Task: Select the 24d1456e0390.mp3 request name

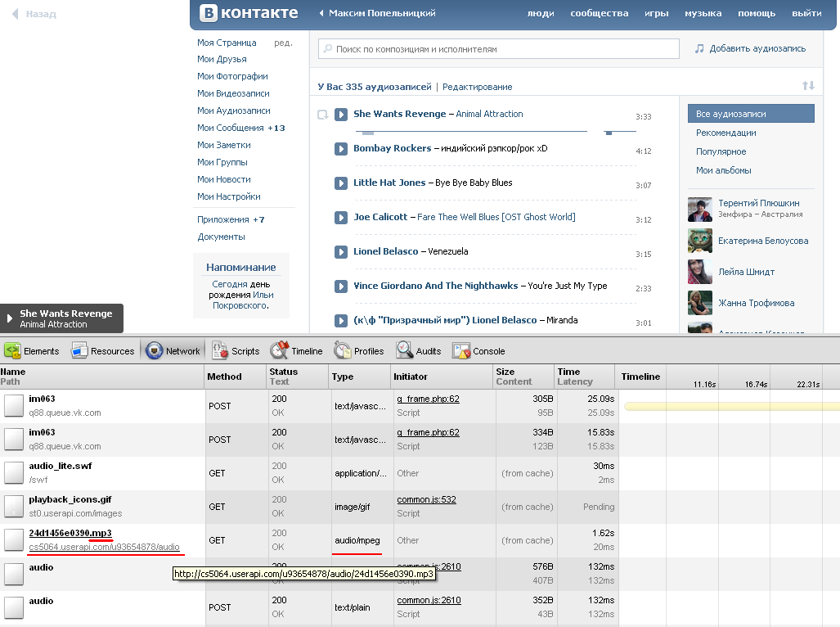Action: pyautogui.click(x=70, y=533)
